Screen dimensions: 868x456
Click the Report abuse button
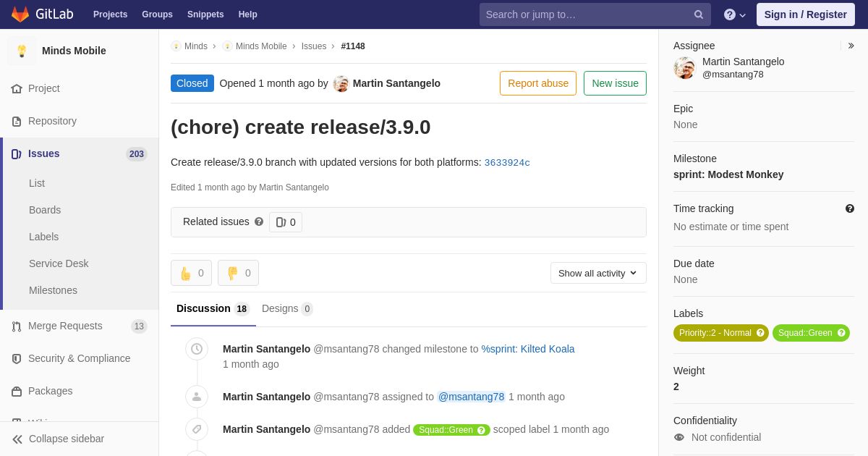point(538,83)
